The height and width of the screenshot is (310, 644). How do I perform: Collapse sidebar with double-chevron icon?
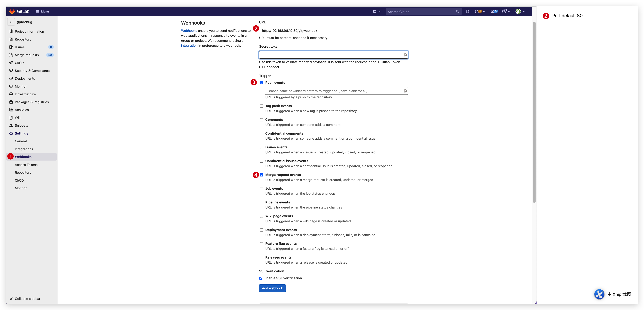11,299
